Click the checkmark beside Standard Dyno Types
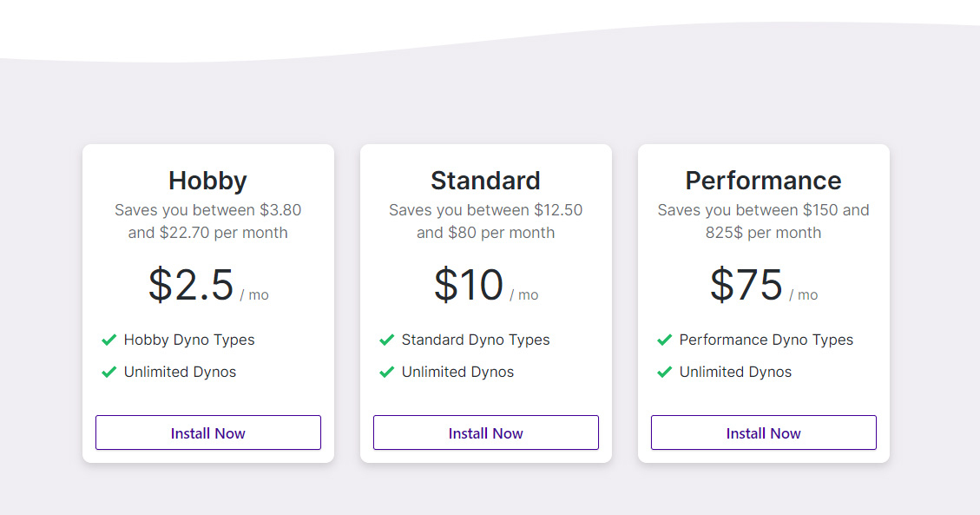The width and height of the screenshot is (980, 515). (x=387, y=340)
